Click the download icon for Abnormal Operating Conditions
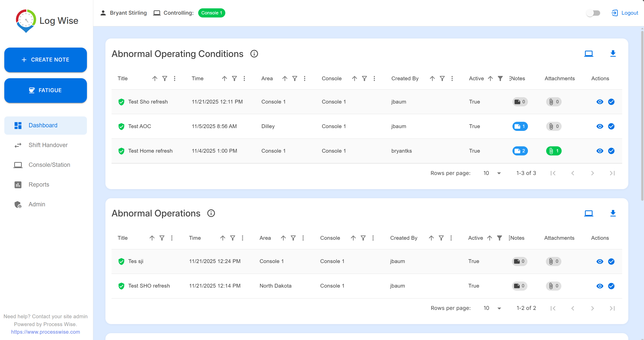This screenshot has width=644, height=340. point(613,53)
